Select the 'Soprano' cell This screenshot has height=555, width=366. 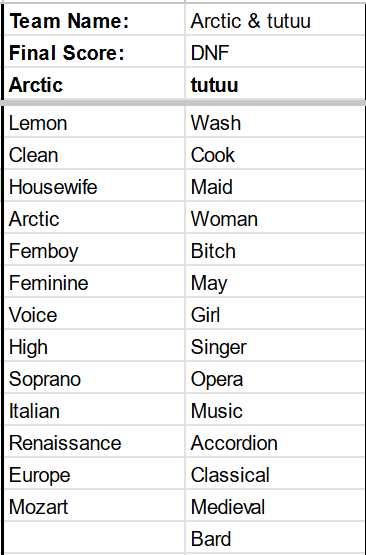pos(94,377)
